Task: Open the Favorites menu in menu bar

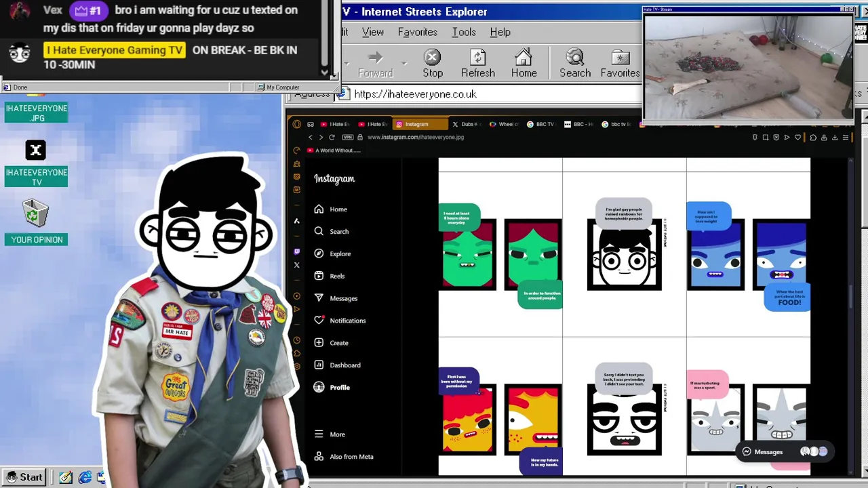Action: coord(418,32)
